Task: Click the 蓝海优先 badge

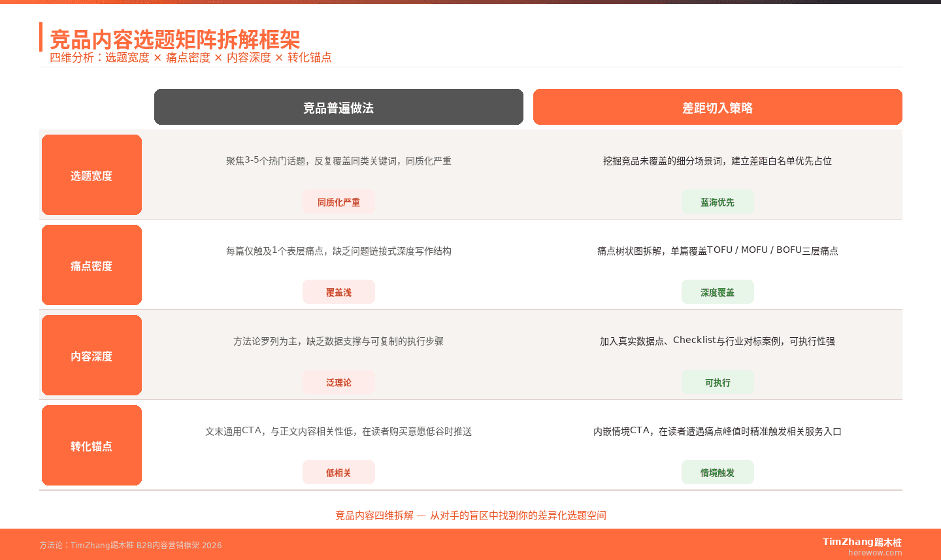Action: [x=718, y=202]
